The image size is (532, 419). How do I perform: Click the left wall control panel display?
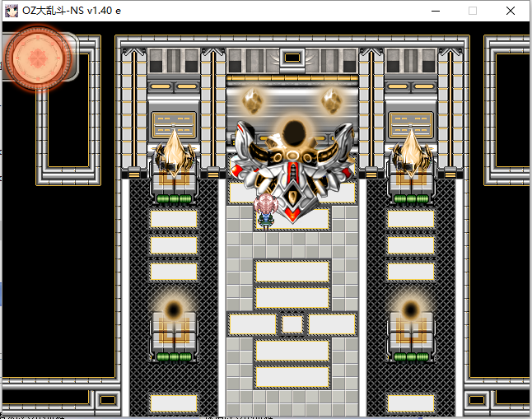pos(174,125)
